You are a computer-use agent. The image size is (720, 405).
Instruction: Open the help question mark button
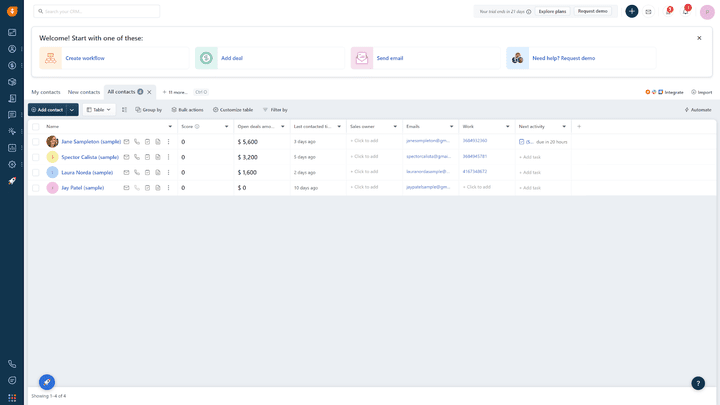coord(698,383)
